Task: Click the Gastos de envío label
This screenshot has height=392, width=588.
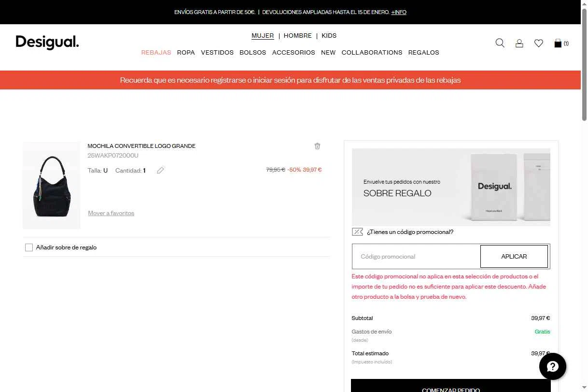Action: pos(372,332)
